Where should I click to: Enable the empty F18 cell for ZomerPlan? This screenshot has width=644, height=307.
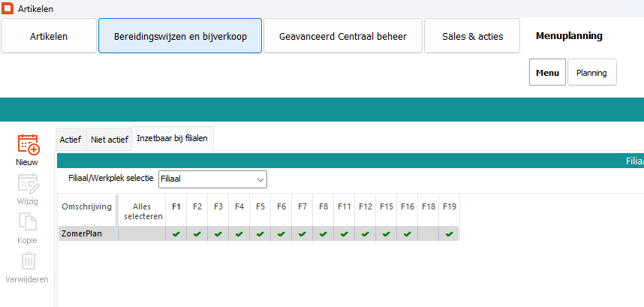(x=428, y=234)
